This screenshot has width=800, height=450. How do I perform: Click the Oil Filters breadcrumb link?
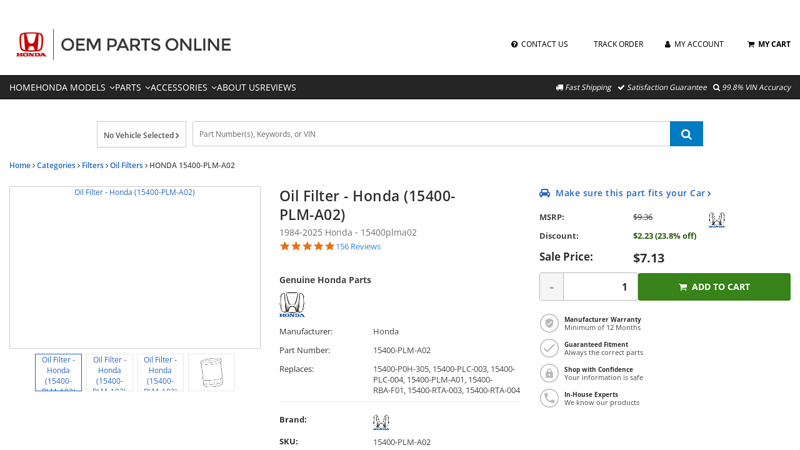click(126, 165)
